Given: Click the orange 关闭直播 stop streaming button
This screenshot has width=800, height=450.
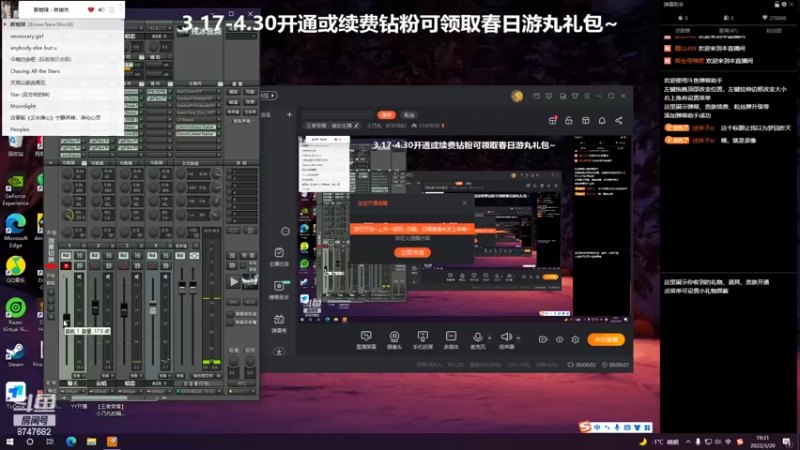Looking at the screenshot, I should tap(606, 339).
